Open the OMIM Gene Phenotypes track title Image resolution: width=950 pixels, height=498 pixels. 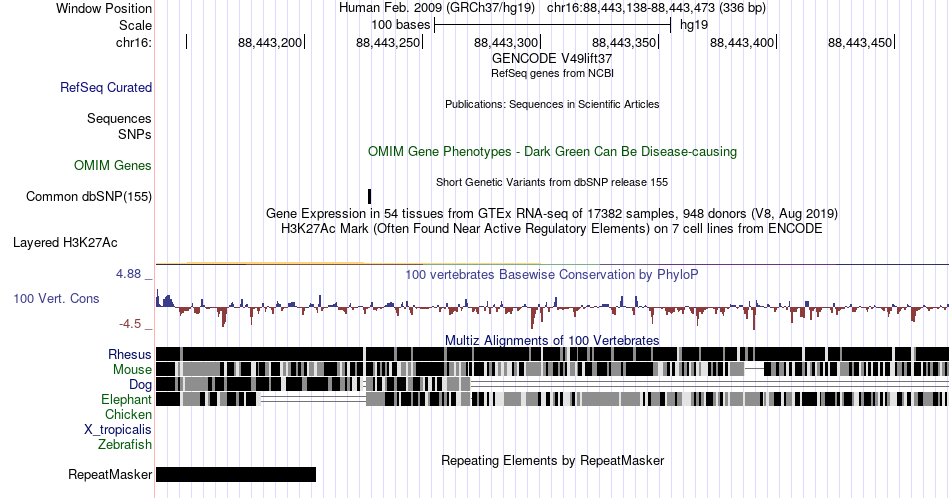pos(552,151)
